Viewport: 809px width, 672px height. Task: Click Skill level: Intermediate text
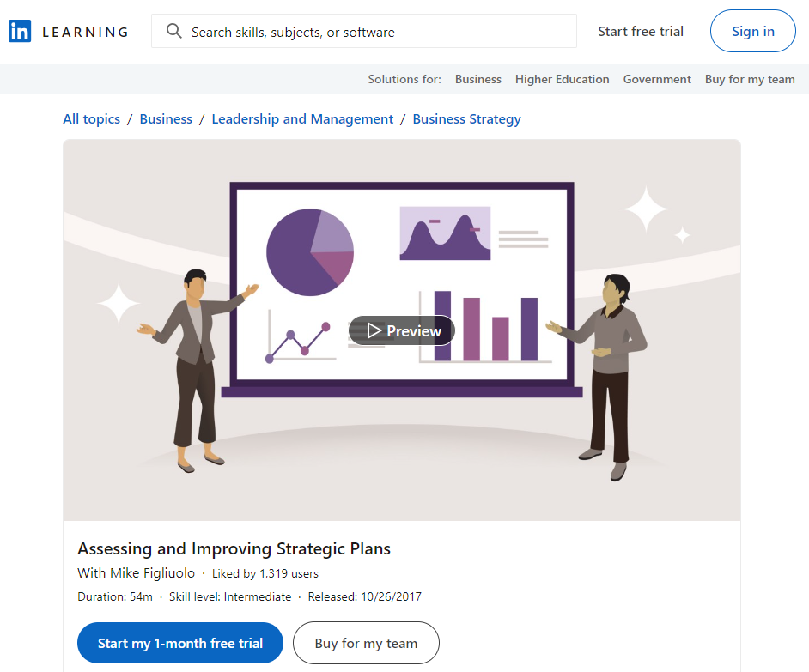(x=230, y=596)
